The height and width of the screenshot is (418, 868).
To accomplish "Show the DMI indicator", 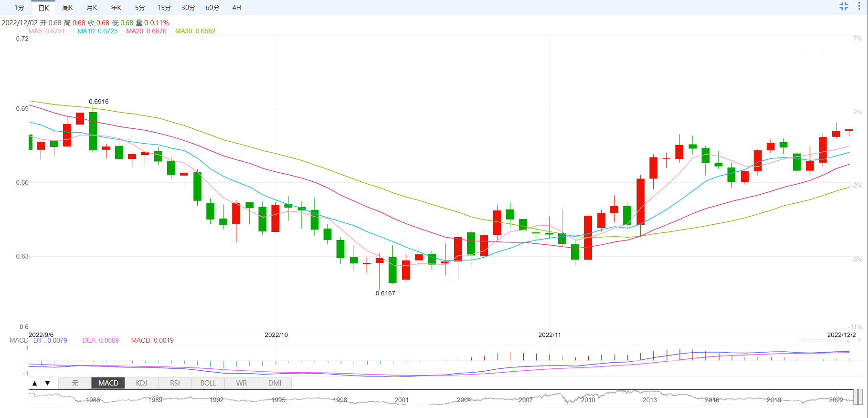I will pos(275,383).
